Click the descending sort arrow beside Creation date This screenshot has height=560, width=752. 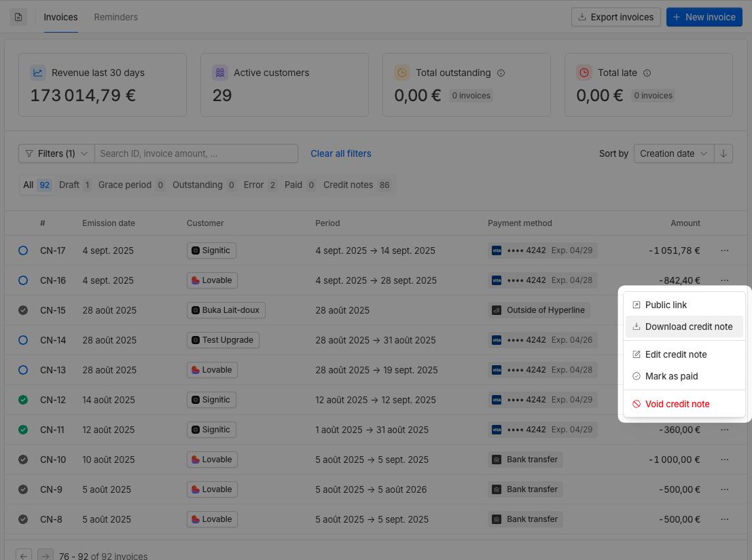click(x=723, y=153)
